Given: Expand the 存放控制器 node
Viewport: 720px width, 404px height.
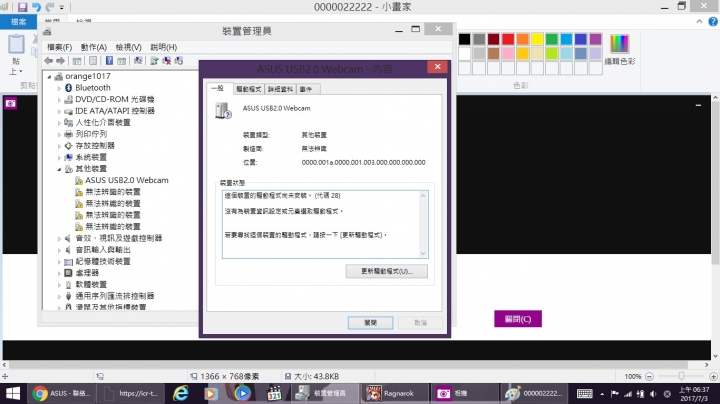Looking at the screenshot, I should 59,146.
